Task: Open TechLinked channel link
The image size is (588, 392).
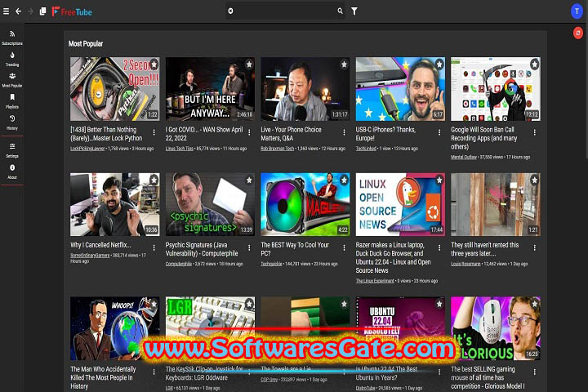Action: coord(366,149)
